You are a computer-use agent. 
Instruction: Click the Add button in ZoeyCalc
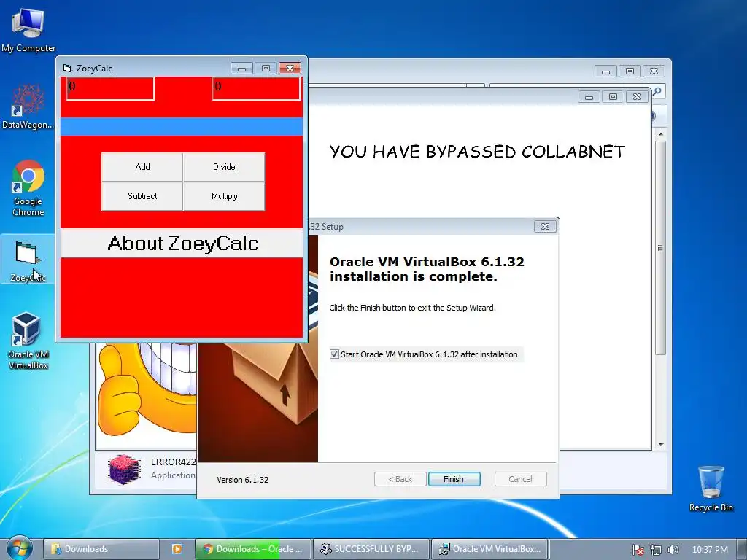pos(142,167)
